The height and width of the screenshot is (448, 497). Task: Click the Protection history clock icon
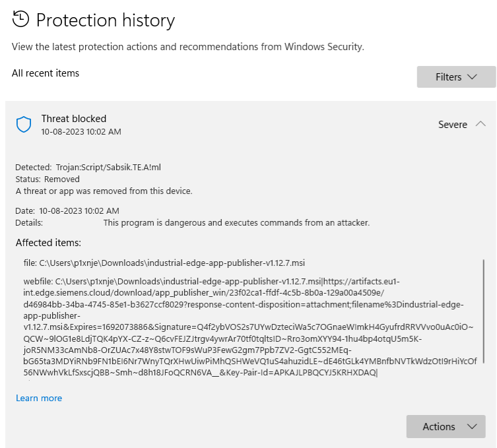21,20
